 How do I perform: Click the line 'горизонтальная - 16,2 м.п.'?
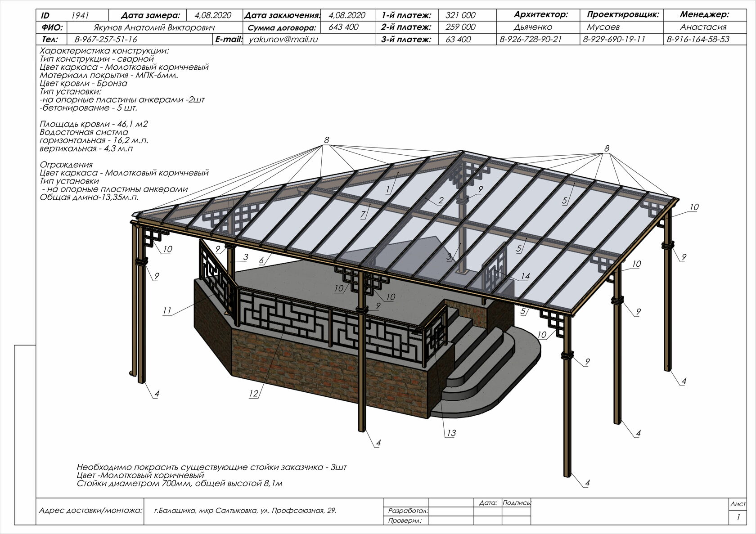coord(94,140)
